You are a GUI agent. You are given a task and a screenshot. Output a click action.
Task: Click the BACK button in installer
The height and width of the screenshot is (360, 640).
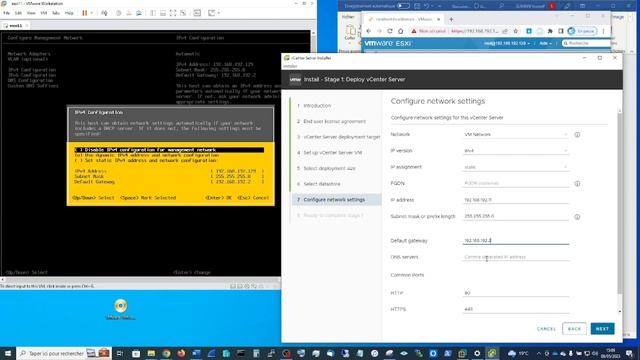click(574, 329)
